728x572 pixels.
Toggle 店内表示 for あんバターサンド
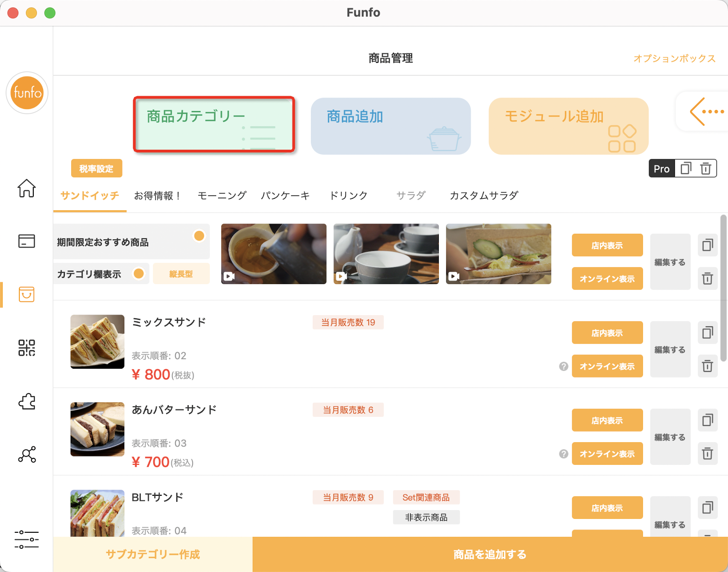pyautogui.click(x=607, y=420)
